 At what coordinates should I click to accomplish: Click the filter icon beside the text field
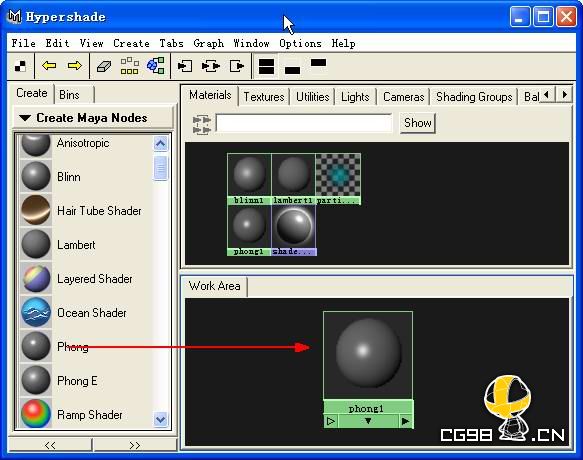pyautogui.click(x=202, y=124)
